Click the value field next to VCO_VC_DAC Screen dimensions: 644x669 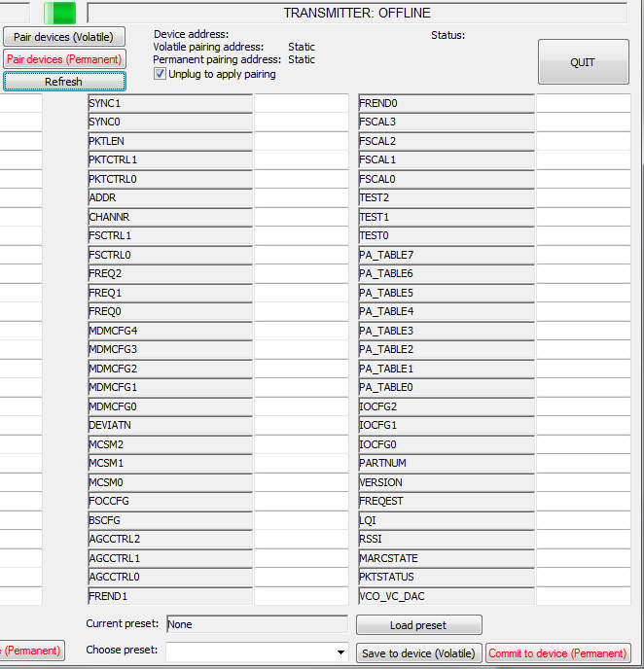pos(584,596)
